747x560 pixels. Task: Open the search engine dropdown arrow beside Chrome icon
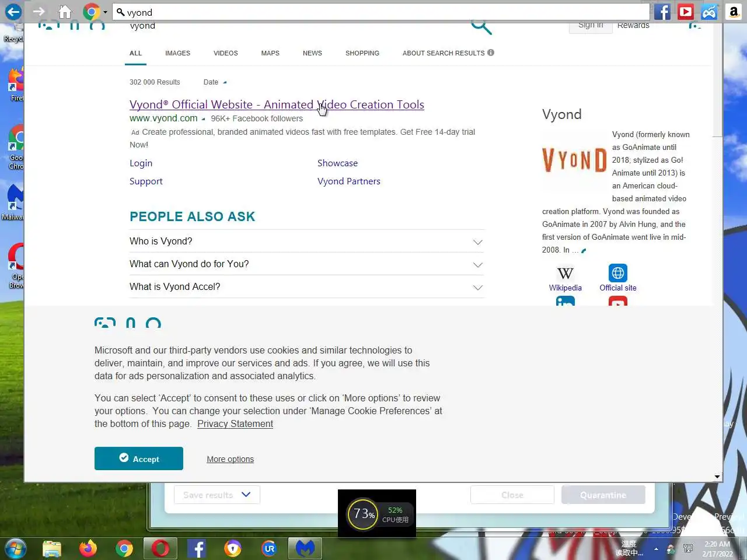pyautogui.click(x=105, y=12)
